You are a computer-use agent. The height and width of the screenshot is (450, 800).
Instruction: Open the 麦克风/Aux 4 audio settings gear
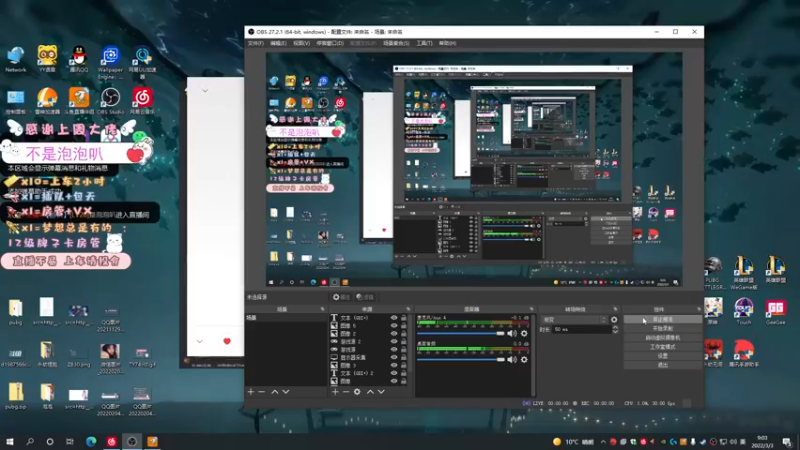pyautogui.click(x=524, y=333)
